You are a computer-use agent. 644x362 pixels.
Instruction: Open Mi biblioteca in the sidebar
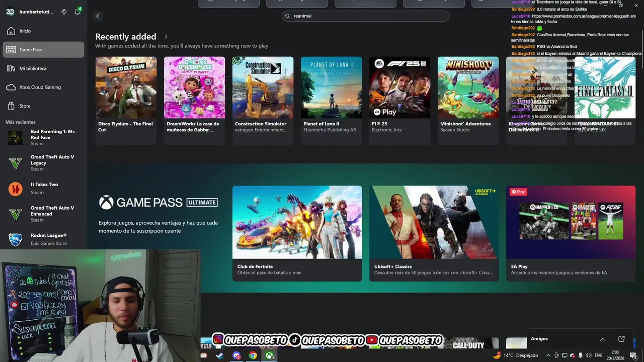tap(43, 68)
